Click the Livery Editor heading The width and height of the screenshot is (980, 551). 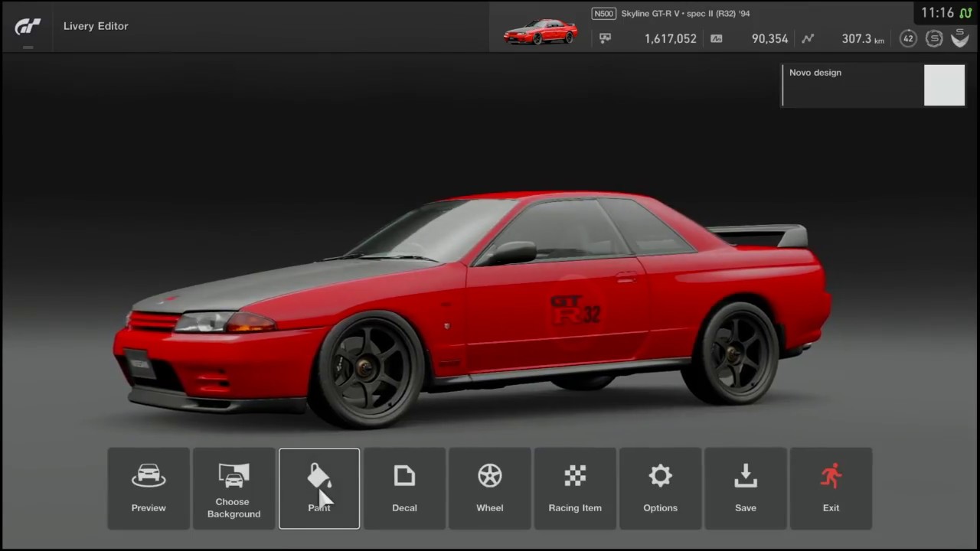(96, 26)
